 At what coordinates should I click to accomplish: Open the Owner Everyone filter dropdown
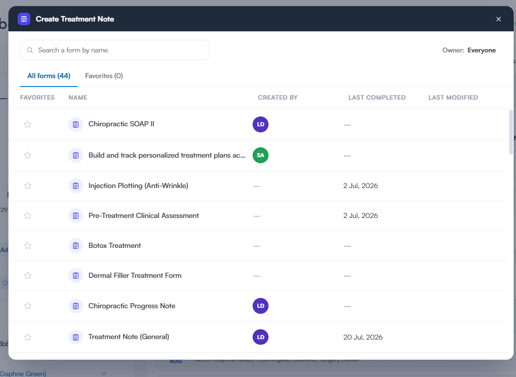pyautogui.click(x=469, y=50)
